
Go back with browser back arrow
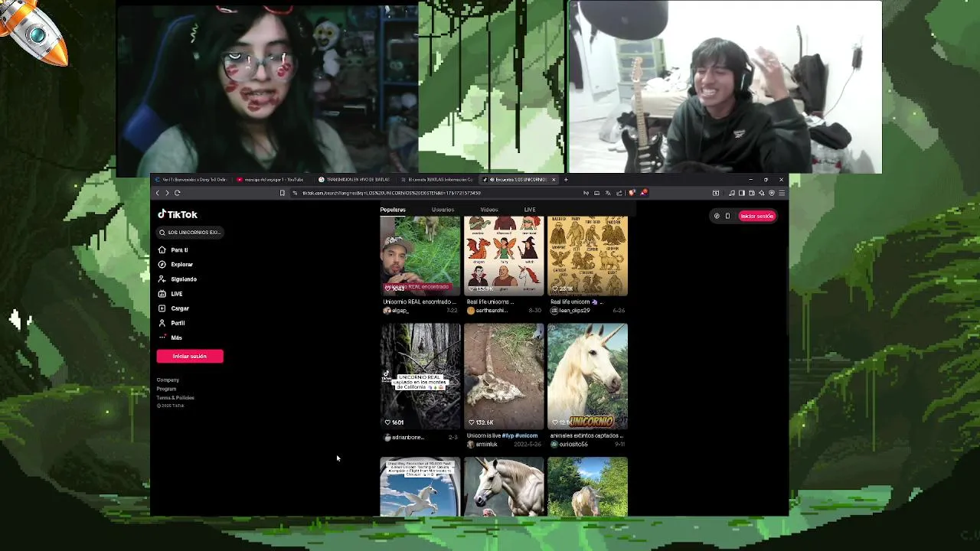point(158,193)
